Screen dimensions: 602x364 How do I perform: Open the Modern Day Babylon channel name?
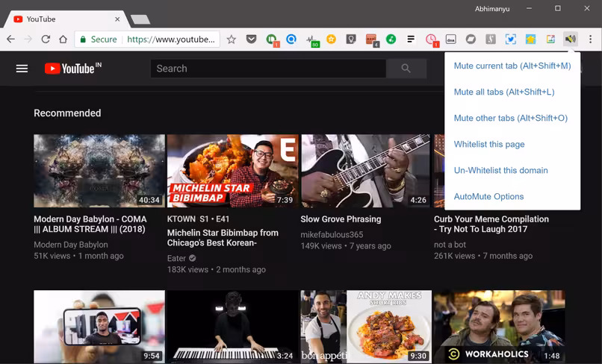click(71, 245)
